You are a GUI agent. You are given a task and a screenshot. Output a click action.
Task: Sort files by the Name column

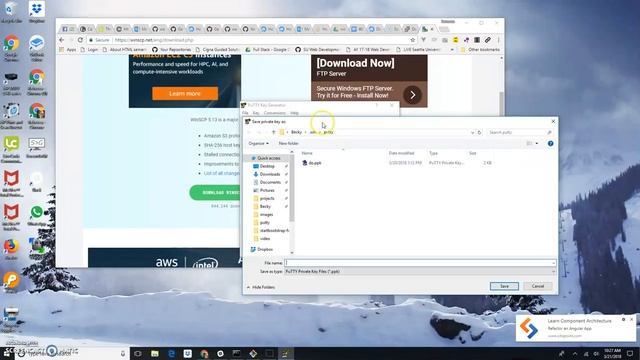pos(307,153)
